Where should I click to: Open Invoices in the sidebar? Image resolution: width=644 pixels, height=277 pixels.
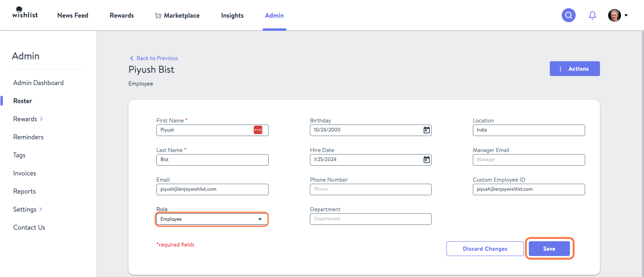click(x=25, y=173)
